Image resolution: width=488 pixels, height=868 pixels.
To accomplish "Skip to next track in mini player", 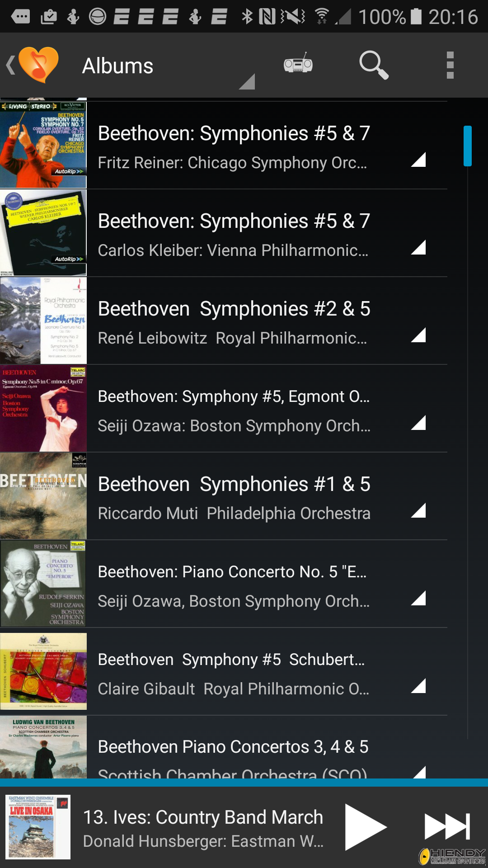I will (x=447, y=826).
